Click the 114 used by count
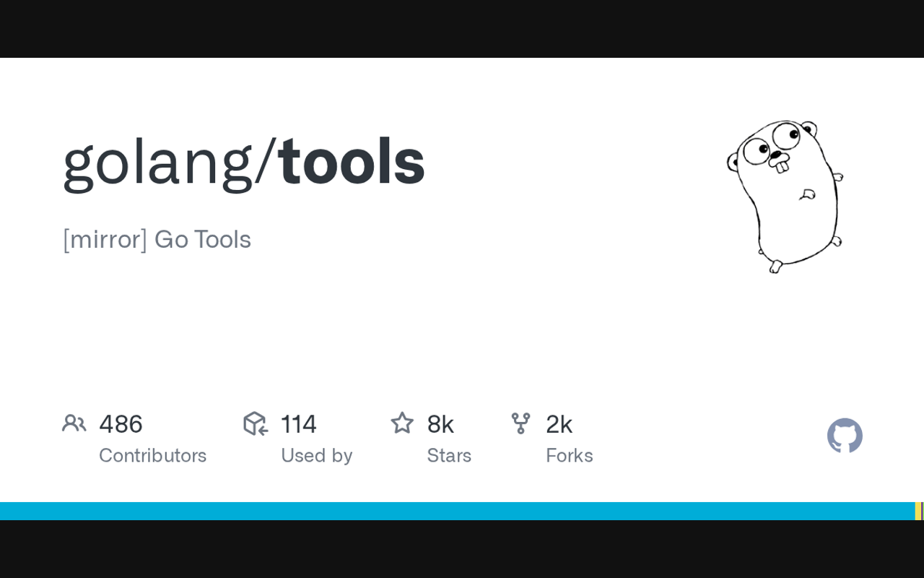The image size is (924, 578). pyautogui.click(x=298, y=424)
